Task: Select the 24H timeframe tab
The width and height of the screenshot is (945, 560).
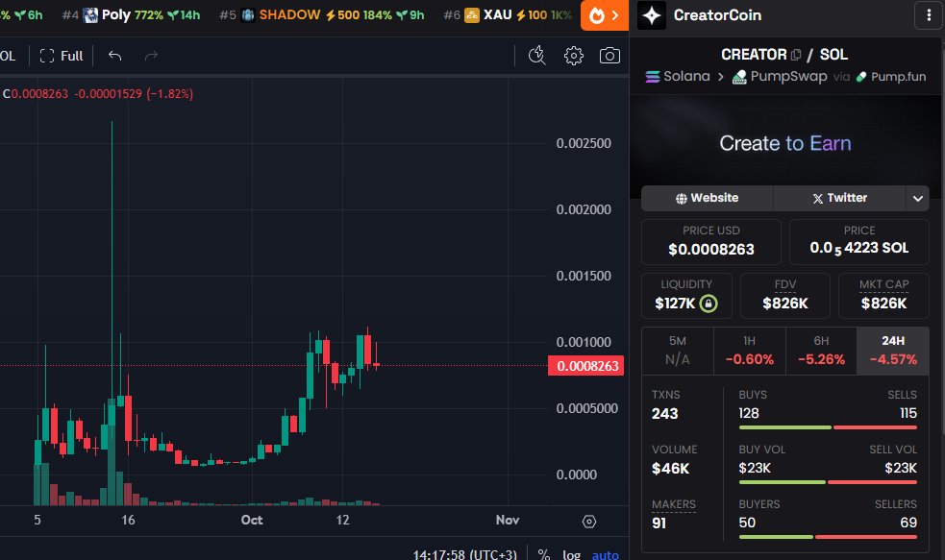Action: pyautogui.click(x=892, y=351)
